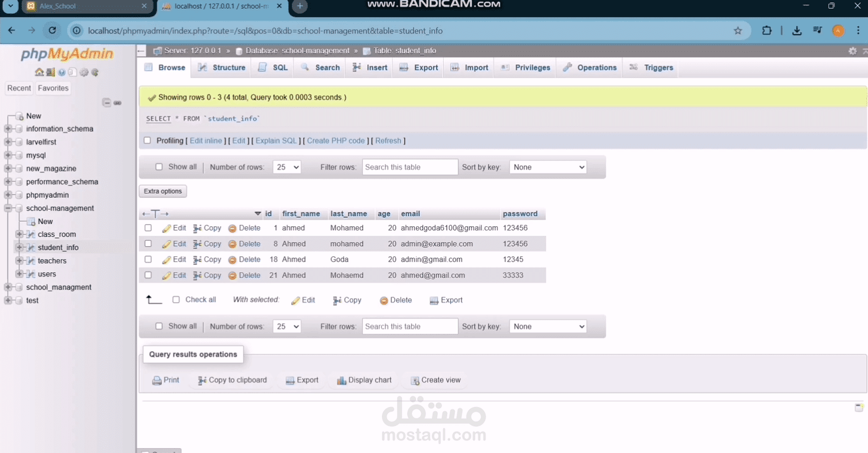Click the Explain SQL link
This screenshot has width=868, height=453.
[277, 141]
